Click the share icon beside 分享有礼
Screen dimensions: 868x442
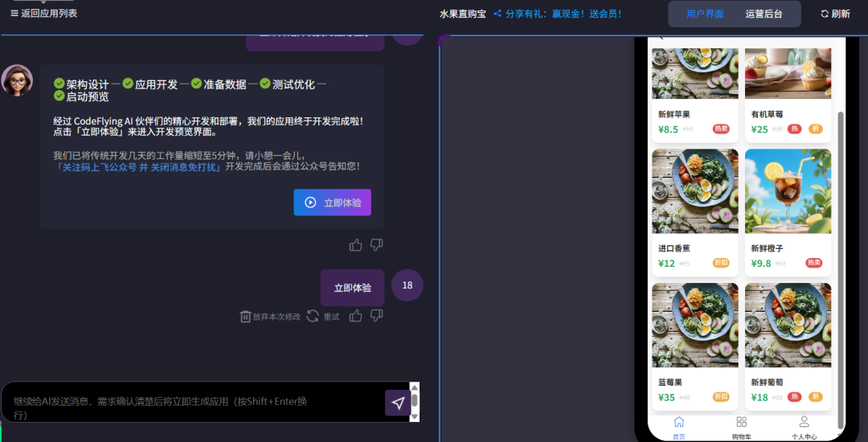click(497, 14)
